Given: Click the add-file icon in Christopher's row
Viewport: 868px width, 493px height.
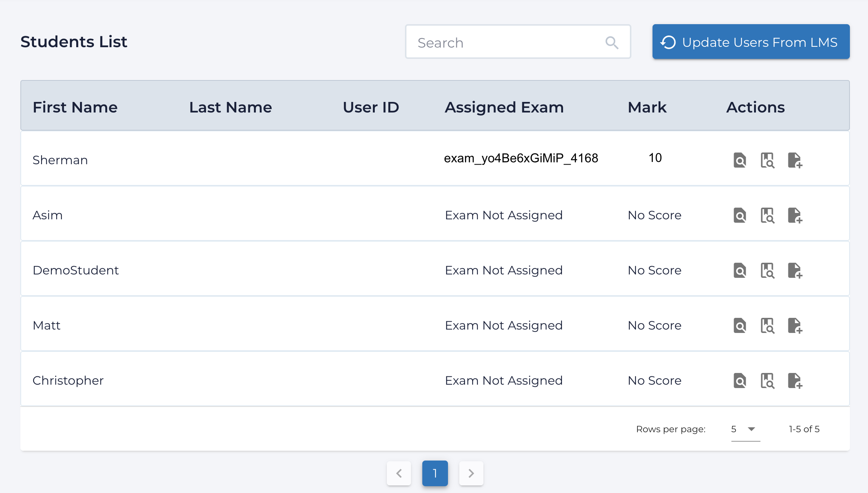Looking at the screenshot, I should tap(795, 381).
